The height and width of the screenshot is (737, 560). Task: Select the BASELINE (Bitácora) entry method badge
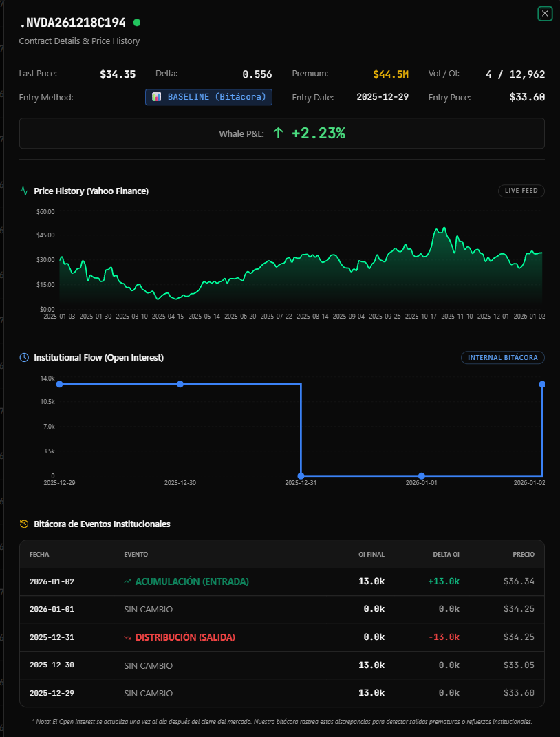tap(208, 97)
